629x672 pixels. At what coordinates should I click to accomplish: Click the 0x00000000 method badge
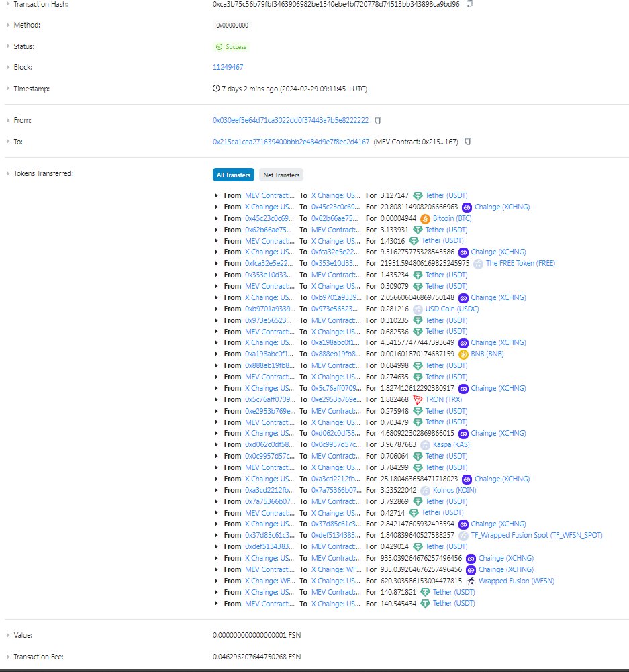pos(232,26)
